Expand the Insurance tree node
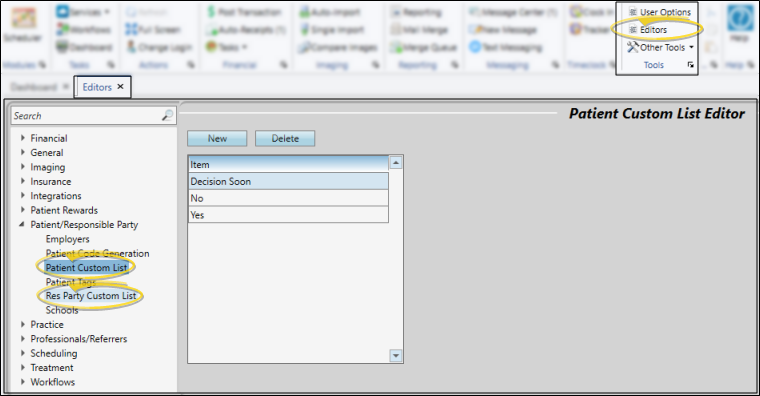This screenshot has width=760, height=396. pyautogui.click(x=23, y=181)
